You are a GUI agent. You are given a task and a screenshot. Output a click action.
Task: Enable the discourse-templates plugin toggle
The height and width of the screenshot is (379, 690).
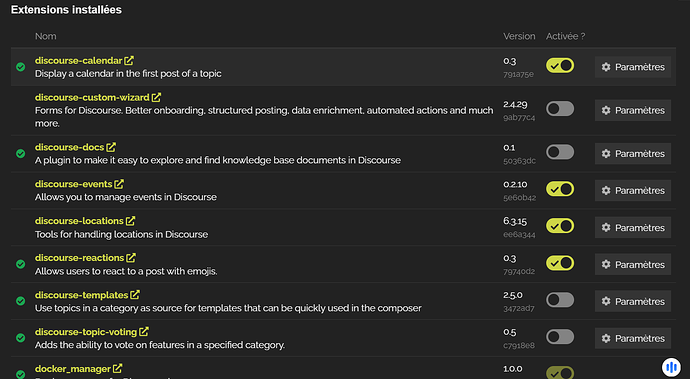point(560,300)
